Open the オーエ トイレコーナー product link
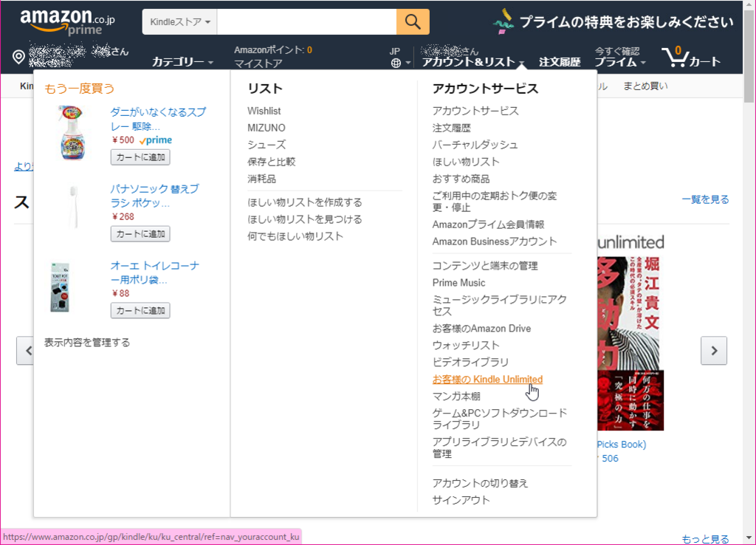 click(x=155, y=272)
